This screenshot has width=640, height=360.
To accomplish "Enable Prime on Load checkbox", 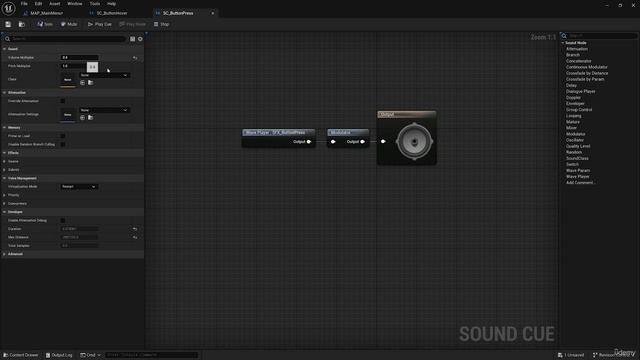I will (x=62, y=136).
